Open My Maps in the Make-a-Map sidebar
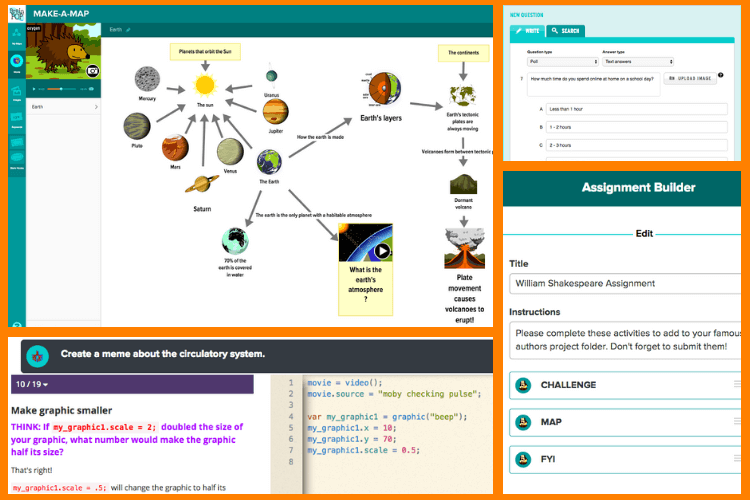 point(17,36)
